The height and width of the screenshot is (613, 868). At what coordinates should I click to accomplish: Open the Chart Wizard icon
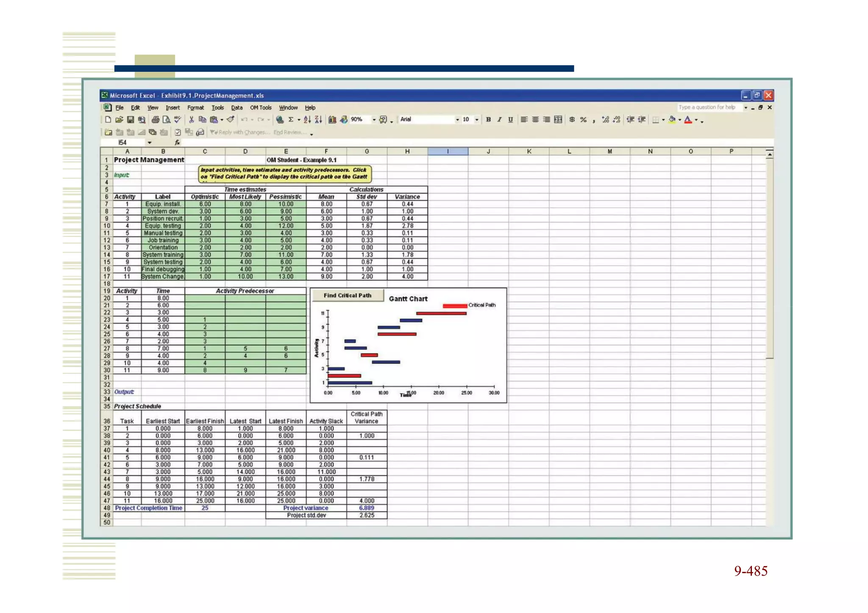click(332, 120)
